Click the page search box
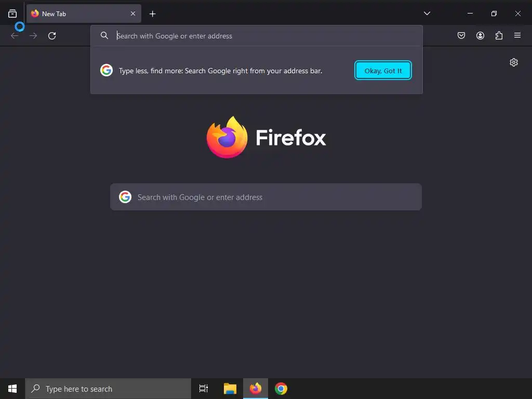This screenshot has height=399, width=532. coord(266,197)
